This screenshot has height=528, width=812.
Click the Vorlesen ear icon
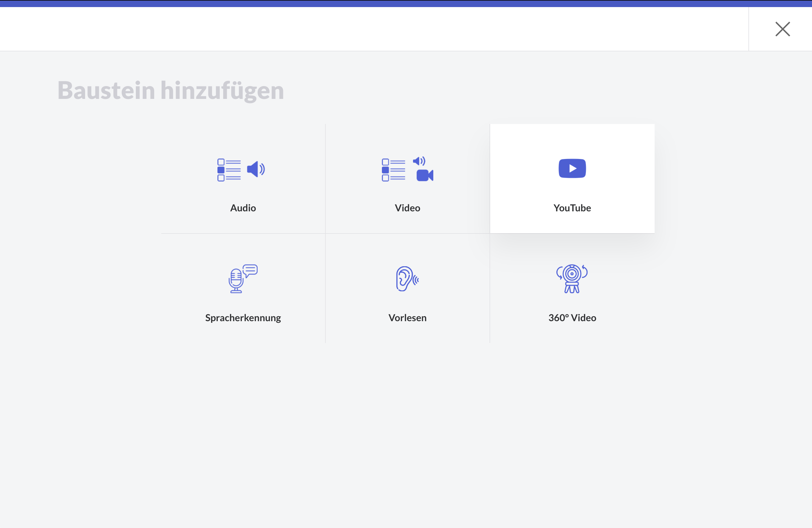(405, 279)
